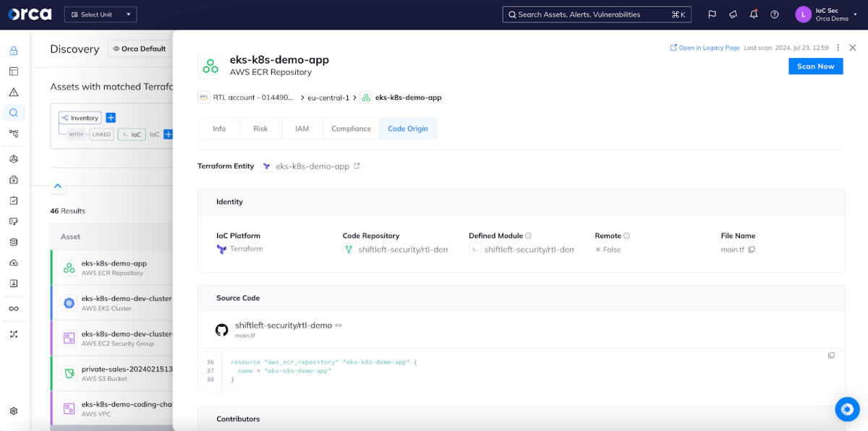Open in Legacy Page link
Screen dimensions: 868x431
pyautogui.click(x=705, y=48)
